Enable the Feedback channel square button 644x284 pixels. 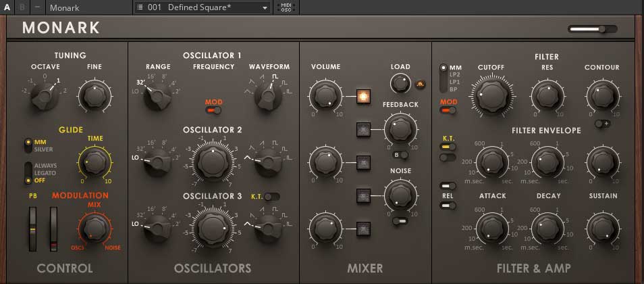pos(363,130)
